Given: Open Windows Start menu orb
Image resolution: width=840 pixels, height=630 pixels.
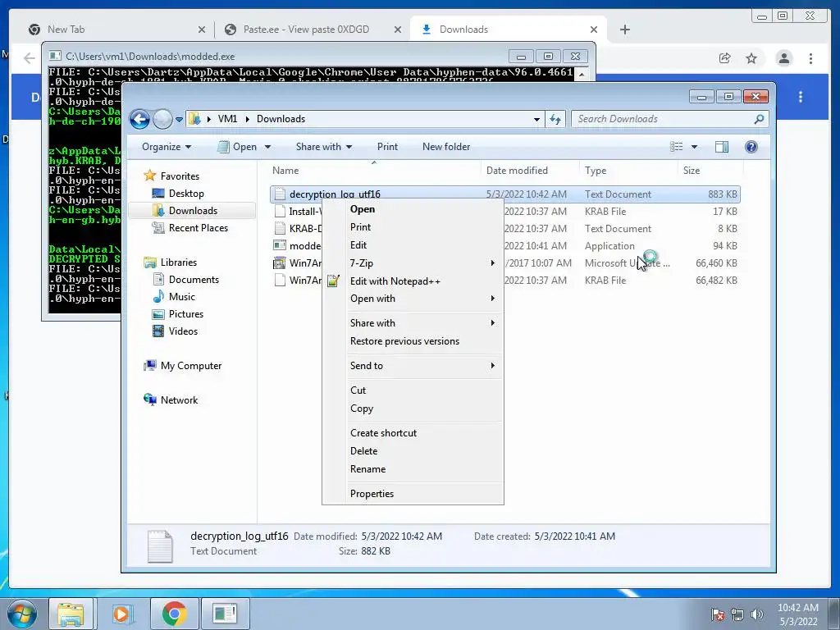Looking at the screenshot, I should coord(21,614).
